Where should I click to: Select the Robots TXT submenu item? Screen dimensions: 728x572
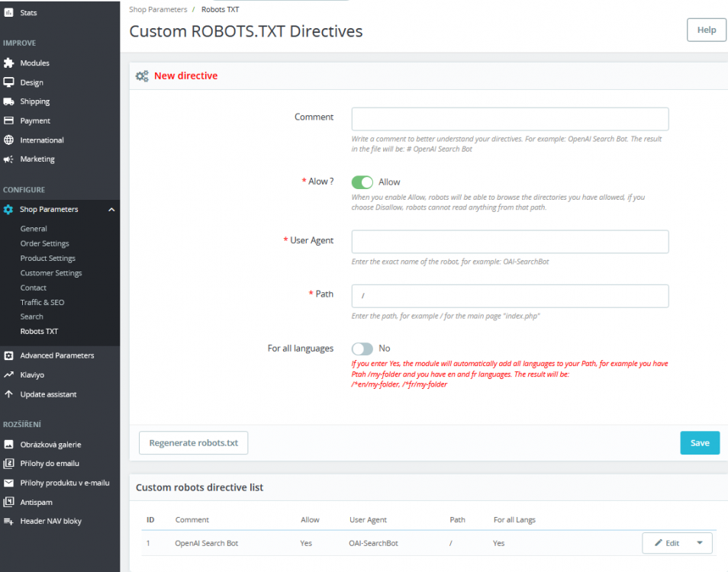39,331
